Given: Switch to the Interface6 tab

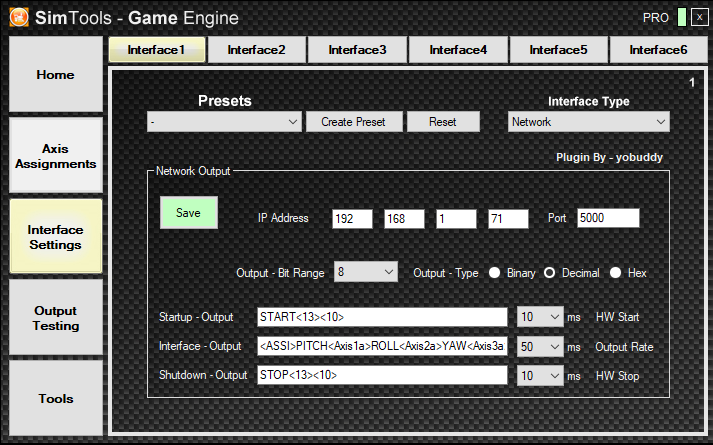Looking at the screenshot, I should [x=658, y=50].
